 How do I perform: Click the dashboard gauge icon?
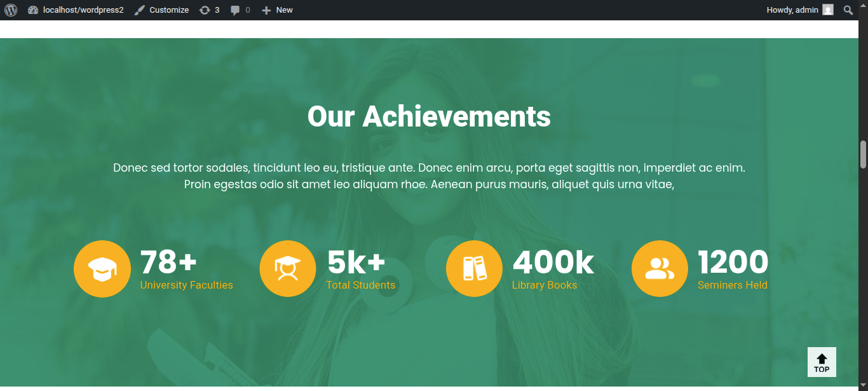tap(33, 10)
